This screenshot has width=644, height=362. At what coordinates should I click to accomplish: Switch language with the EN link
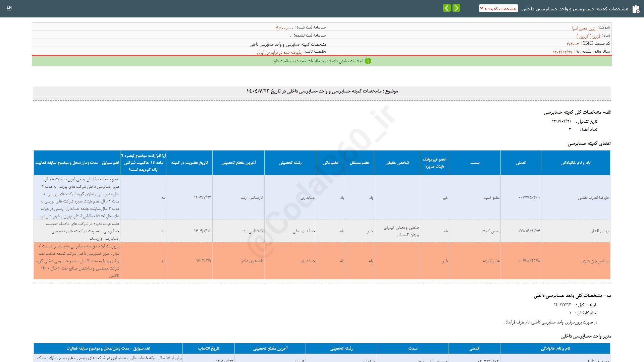(x=9, y=7)
